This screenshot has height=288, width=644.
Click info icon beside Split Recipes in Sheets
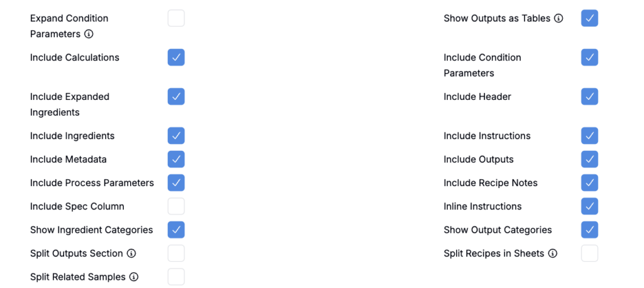553,253
